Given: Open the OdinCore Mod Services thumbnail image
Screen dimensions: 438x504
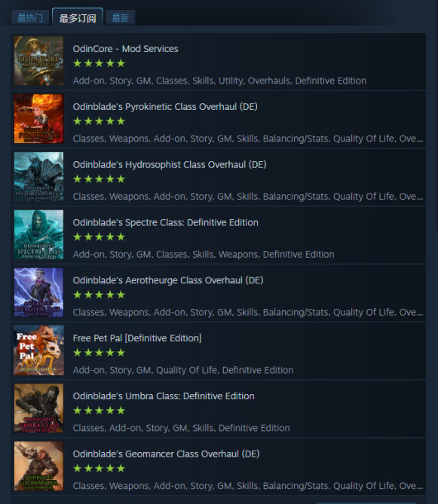Looking at the screenshot, I should [x=39, y=61].
